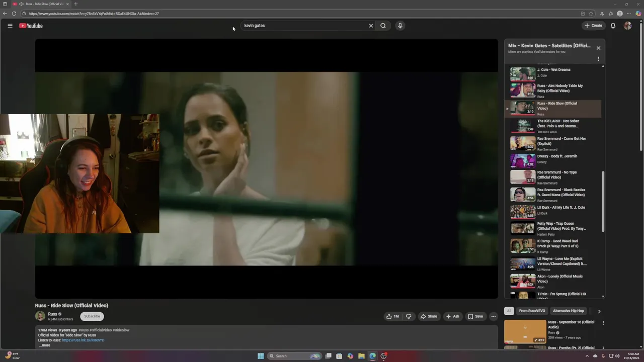This screenshot has height=362, width=644.
Task: Open the russ.lnk.to/listenYD link
Action: point(83,340)
